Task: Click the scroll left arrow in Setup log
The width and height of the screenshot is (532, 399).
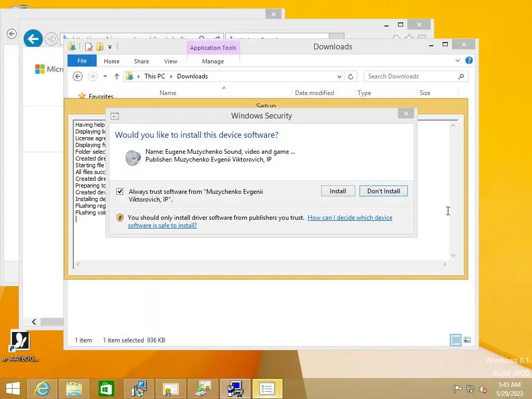Action: tap(78, 264)
